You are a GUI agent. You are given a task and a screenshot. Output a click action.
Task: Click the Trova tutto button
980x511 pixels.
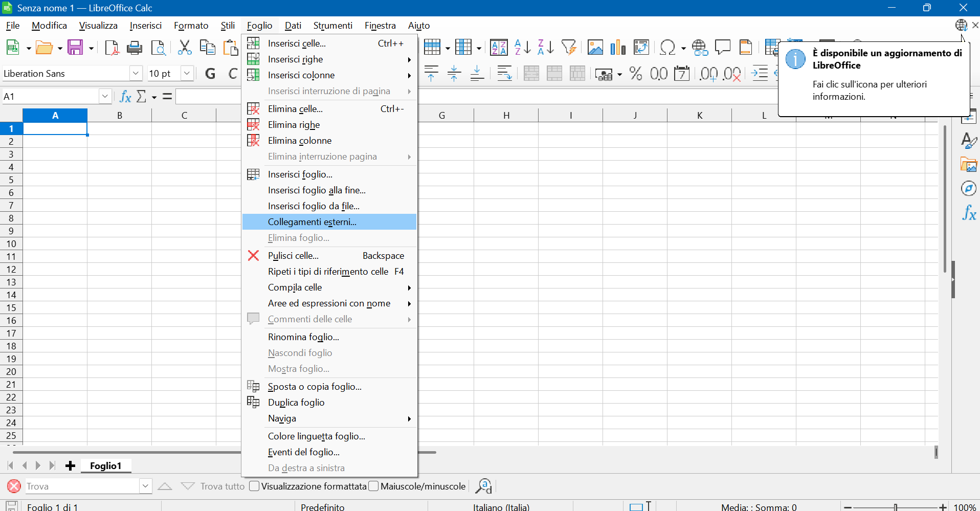pos(222,486)
